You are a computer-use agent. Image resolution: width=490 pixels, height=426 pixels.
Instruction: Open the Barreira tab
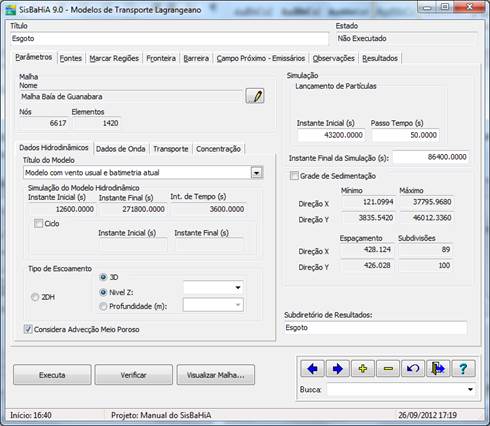tap(196, 58)
